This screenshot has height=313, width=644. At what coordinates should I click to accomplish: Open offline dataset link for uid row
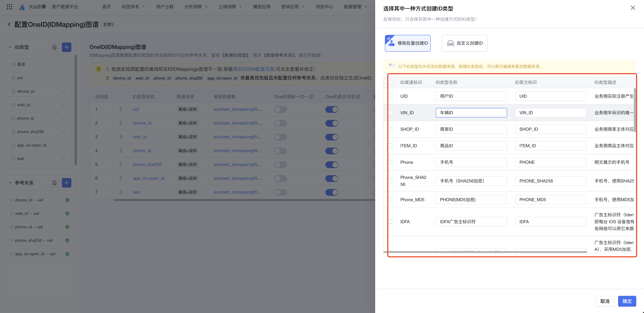click(238, 109)
